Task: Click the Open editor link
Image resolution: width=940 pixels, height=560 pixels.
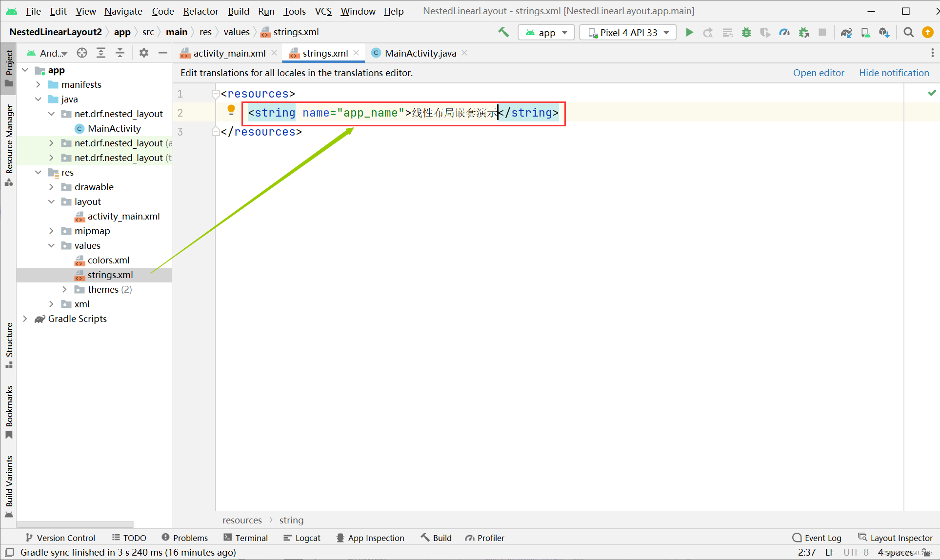Action: 819,73
